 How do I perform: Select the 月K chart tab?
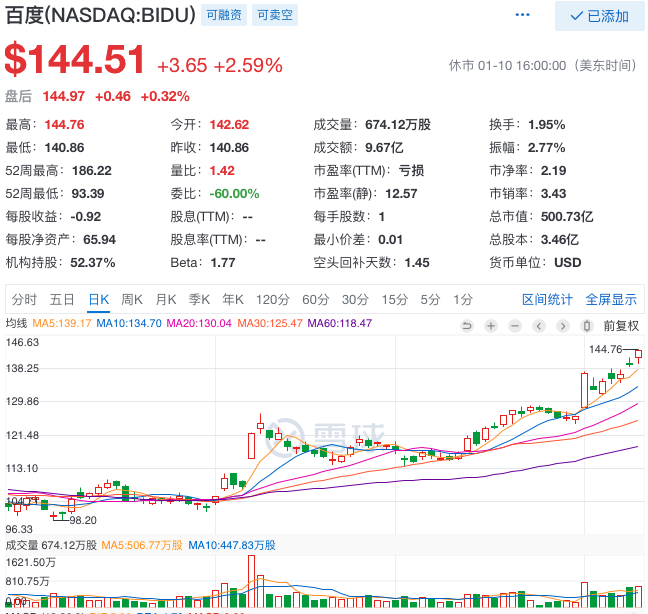tap(166, 299)
